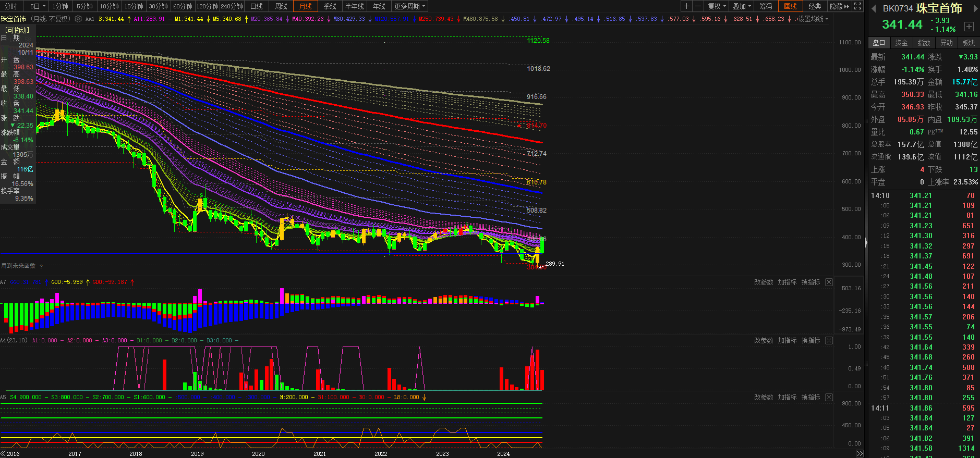
Task: Zoom out chart with minus icon
Action: tap(698, 6)
